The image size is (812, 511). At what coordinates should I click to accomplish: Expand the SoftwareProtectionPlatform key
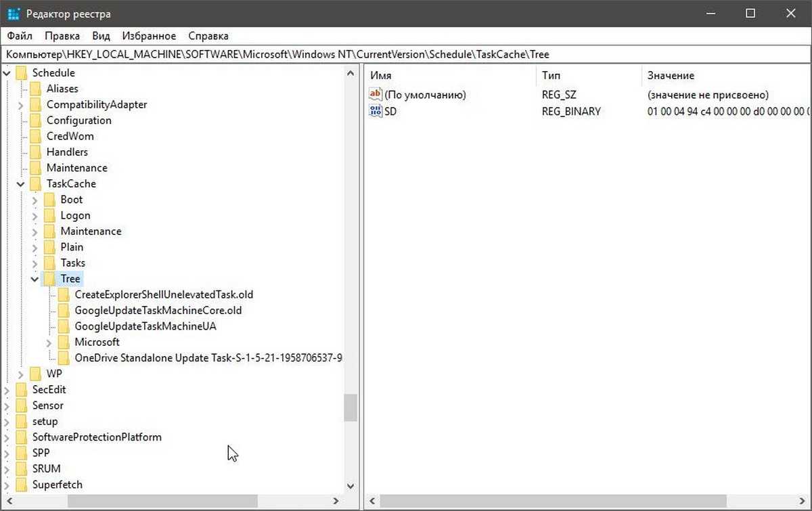click(7, 437)
